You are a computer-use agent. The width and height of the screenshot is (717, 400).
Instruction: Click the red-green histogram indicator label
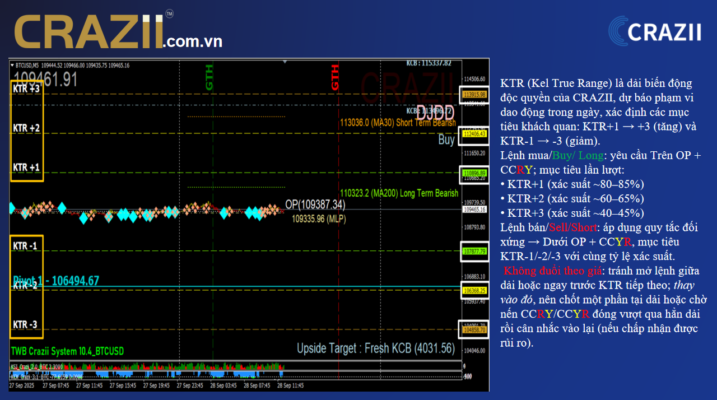[37, 367]
